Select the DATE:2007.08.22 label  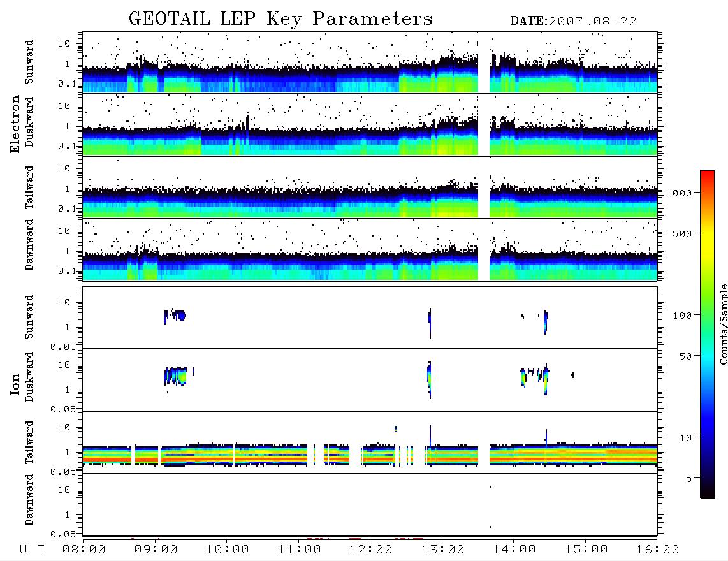tap(573, 22)
